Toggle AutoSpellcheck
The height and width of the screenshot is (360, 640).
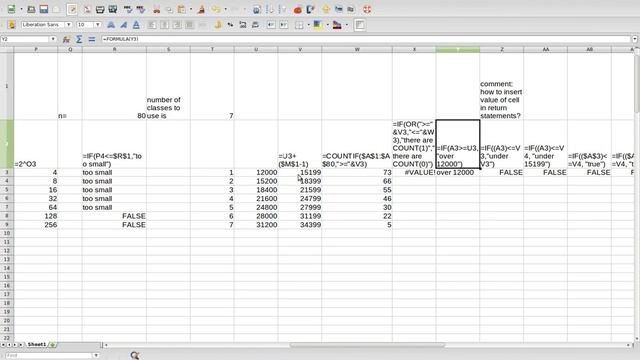141,9
